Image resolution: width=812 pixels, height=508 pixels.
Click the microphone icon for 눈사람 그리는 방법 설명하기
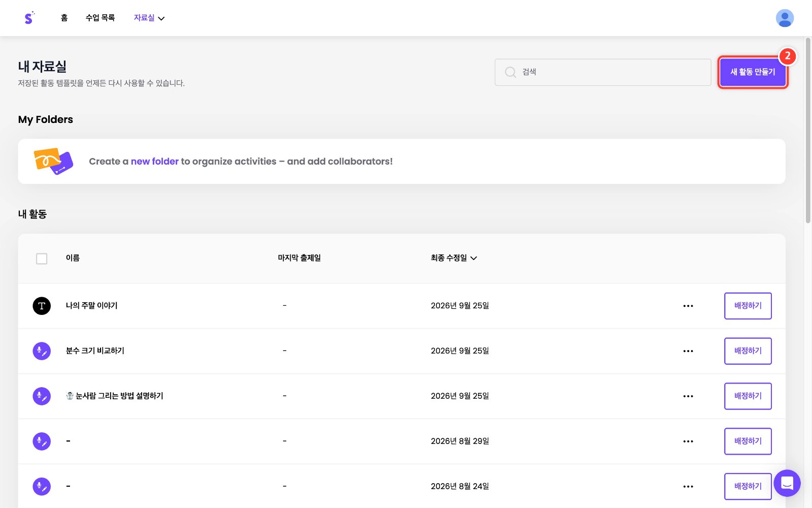click(42, 396)
